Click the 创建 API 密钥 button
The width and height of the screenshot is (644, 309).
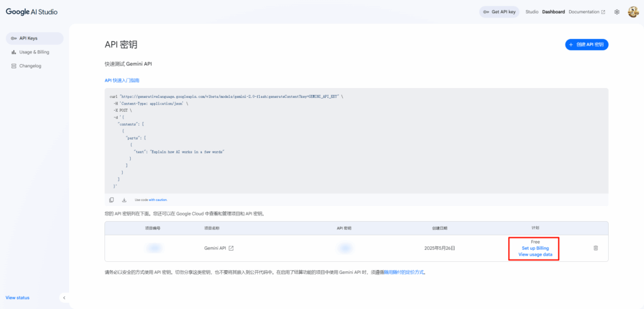[587, 45]
